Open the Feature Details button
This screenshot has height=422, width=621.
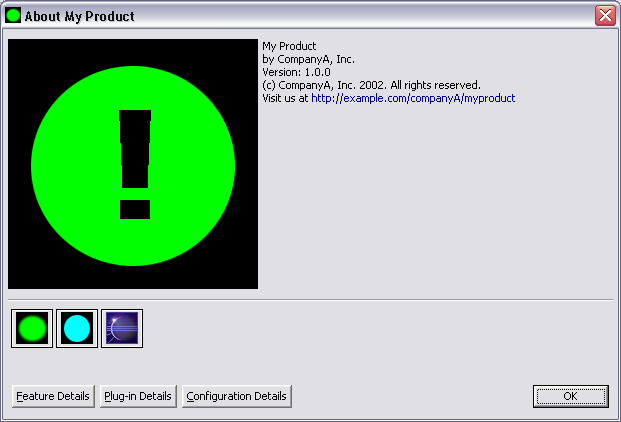point(53,396)
